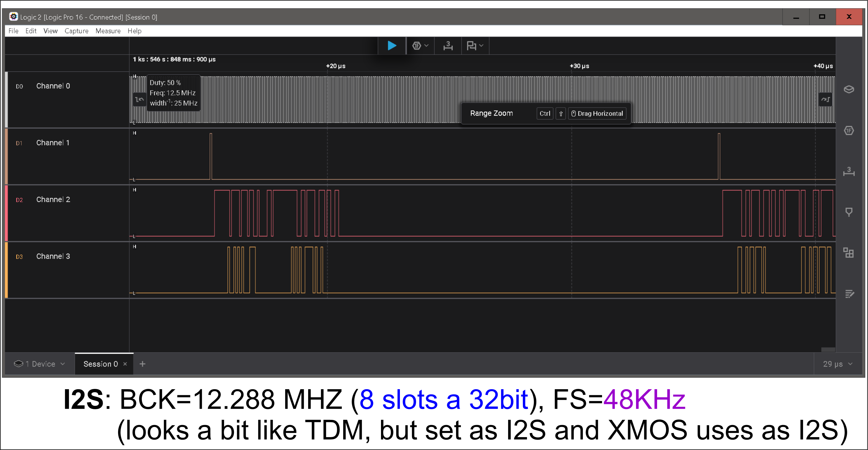Open the Trigger/marker sidebar icon
Viewport: 868px width, 450px height.
849,212
